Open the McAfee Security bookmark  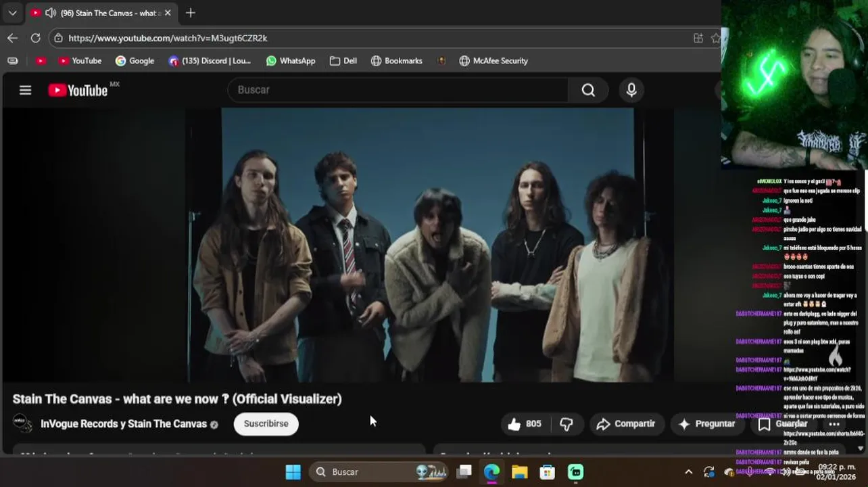(x=493, y=61)
